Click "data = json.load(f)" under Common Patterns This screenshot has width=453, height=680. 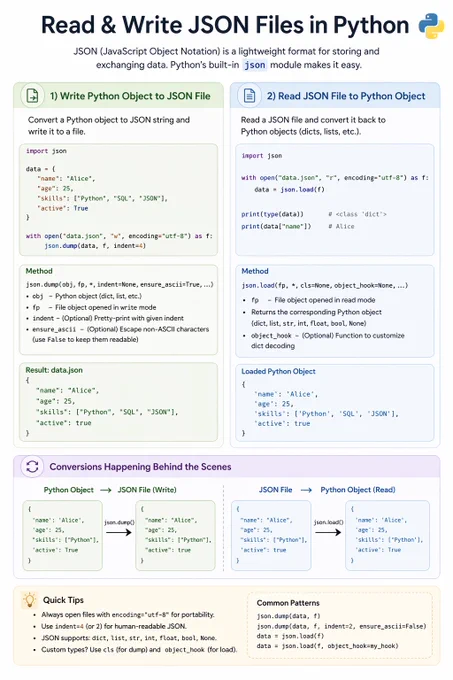pos(290,636)
